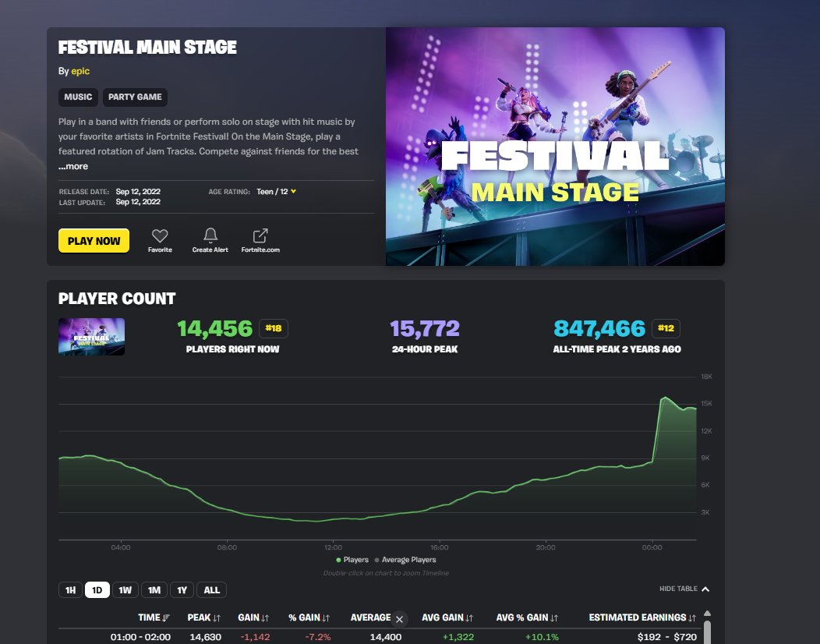Image resolution: width=820 pixels, height=644 pixels.
Task: Click the PLAYER COUNT section heading
Action: click(x=117, y=299)
